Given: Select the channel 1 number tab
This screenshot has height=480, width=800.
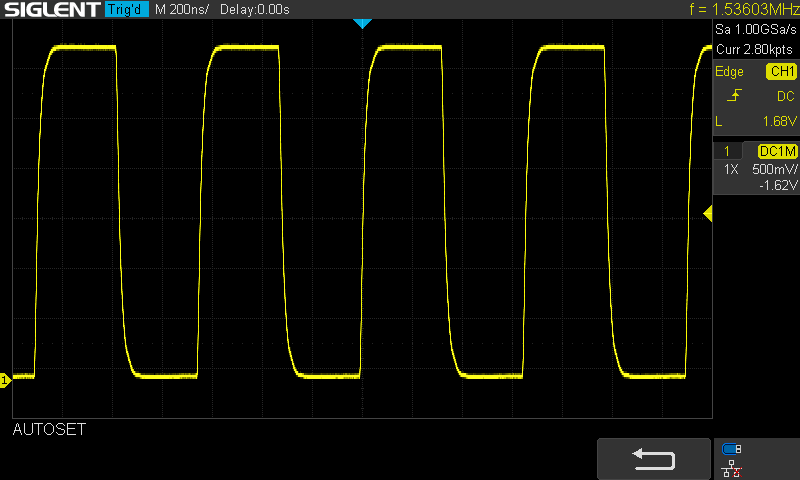Looking at the screenshot, I should [727, 151].
